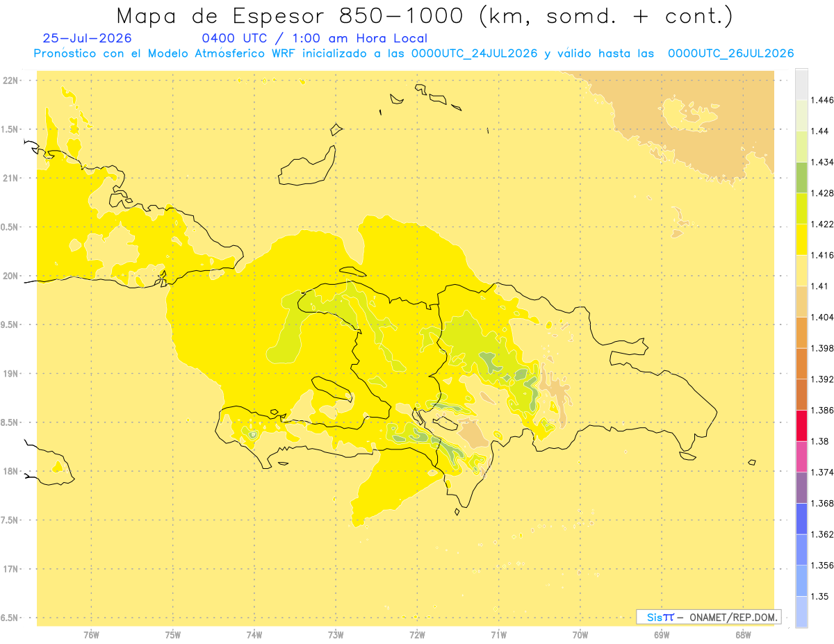Viewport: 834px width, 644px height.
Task: Click the legend value '1.374'
Action: click(x=822, y=472)
